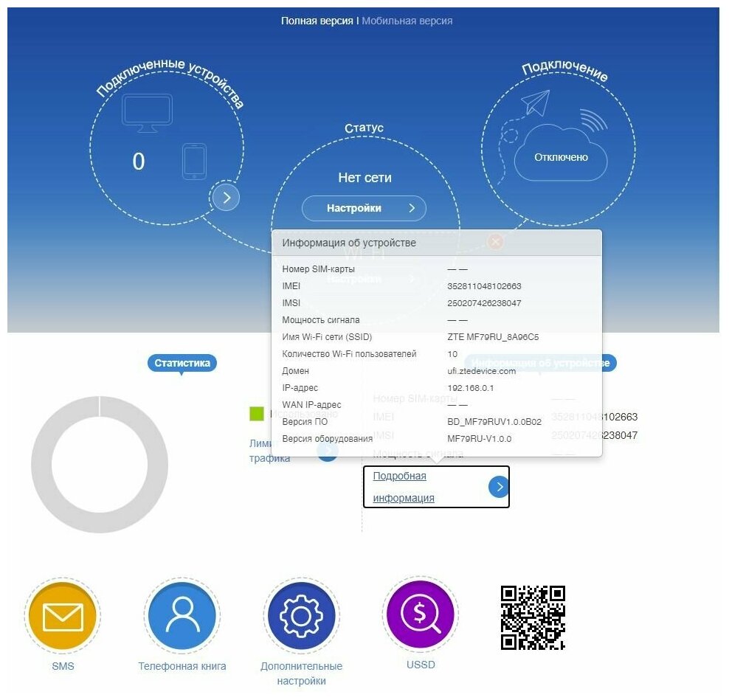Click the SMS text label
The width and height of the screenshot is (729, 700).
[63, 666]
